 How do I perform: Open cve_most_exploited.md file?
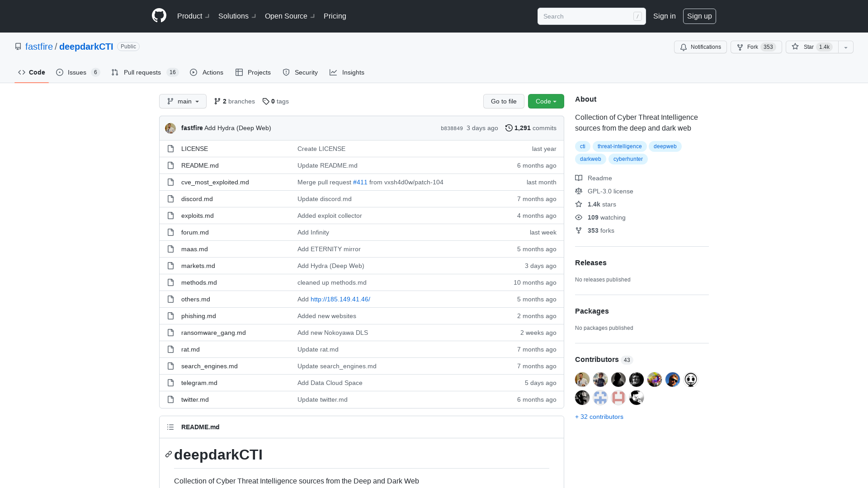[215, 182]
